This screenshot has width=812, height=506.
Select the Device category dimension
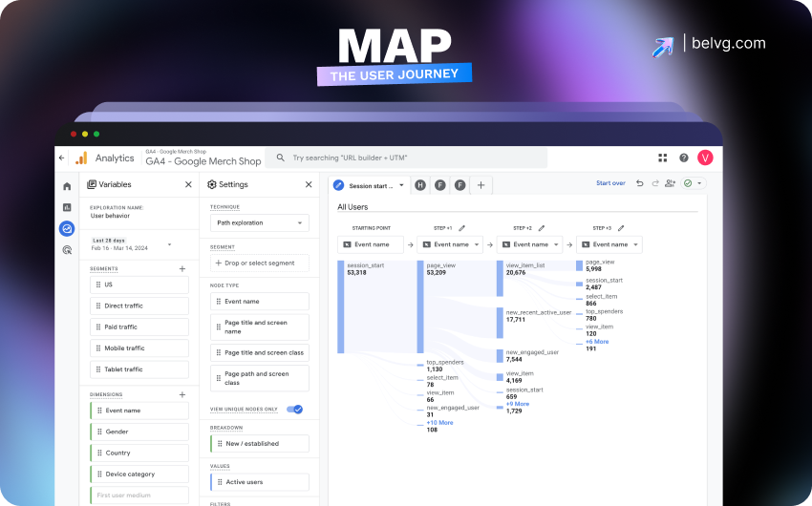139,474
